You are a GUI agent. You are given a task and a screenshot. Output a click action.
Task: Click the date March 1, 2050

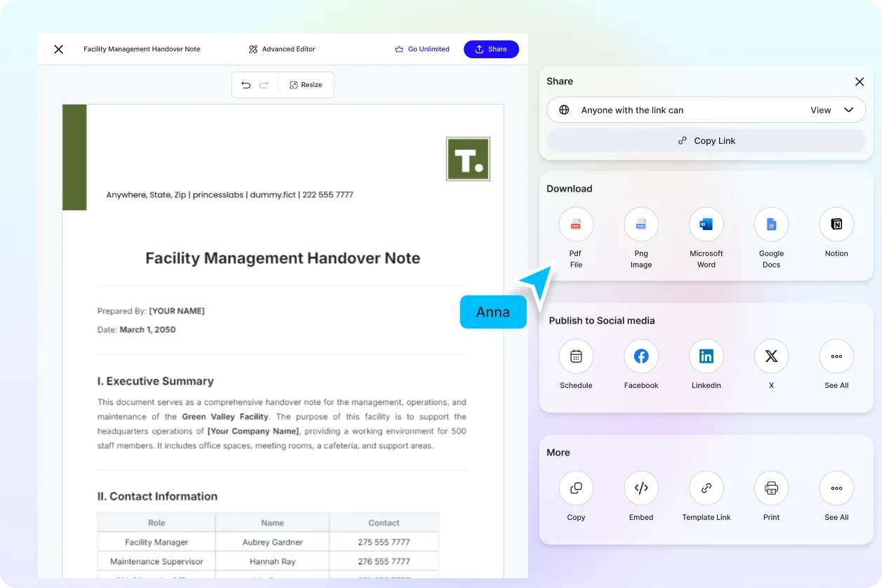coord(147,330)
